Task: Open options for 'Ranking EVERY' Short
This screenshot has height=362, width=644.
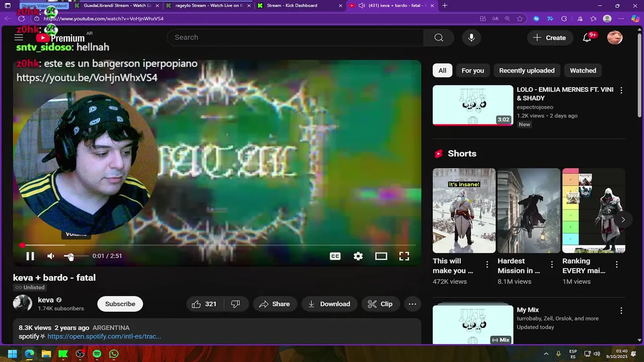Action: (617, 264)
